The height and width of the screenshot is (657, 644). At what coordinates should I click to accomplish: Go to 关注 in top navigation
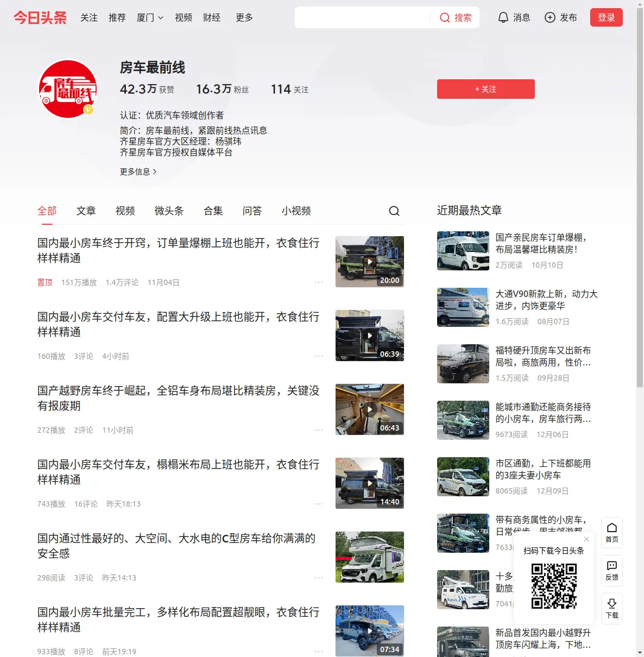click(89, 18)
